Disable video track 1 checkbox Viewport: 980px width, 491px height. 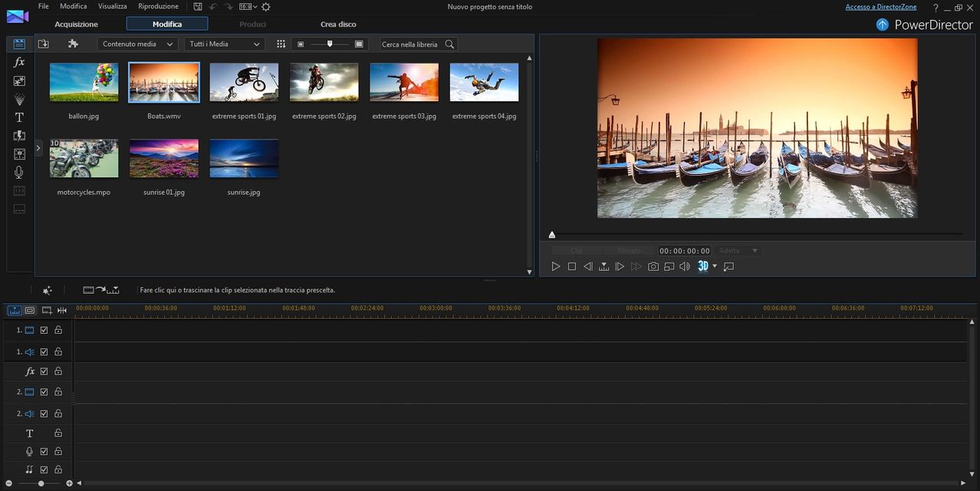tap(44, 330)
